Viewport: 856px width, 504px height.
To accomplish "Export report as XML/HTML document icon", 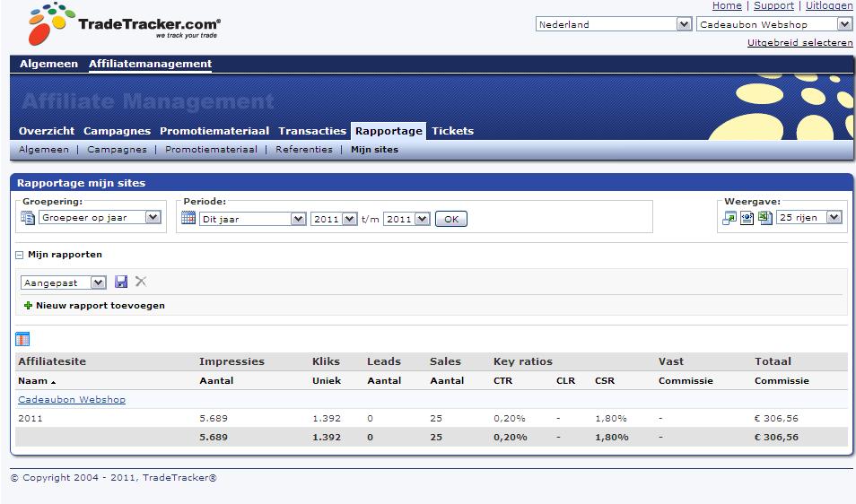I will (x=747, y=218).
